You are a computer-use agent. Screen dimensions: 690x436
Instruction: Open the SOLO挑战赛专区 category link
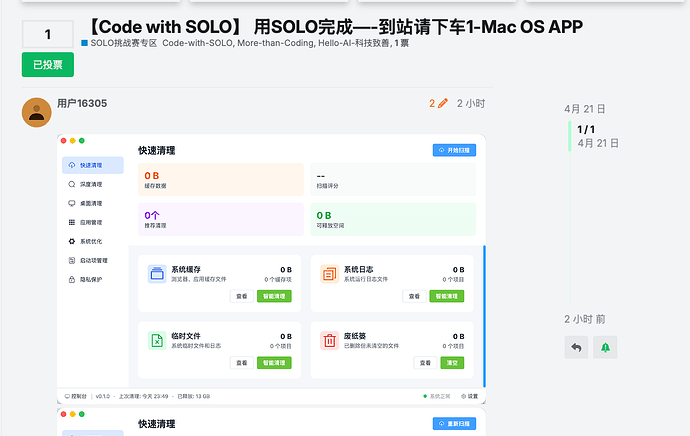pos(119,44)
